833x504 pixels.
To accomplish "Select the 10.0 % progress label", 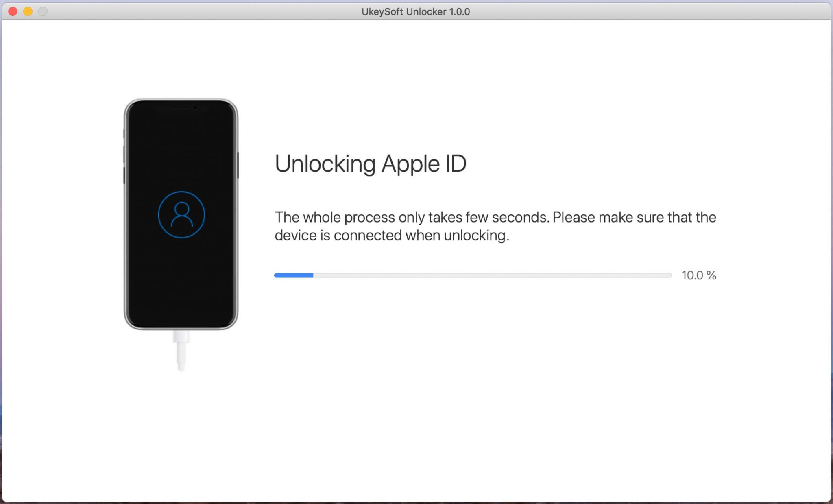I will pyautogui.click(x=698, y=275).
